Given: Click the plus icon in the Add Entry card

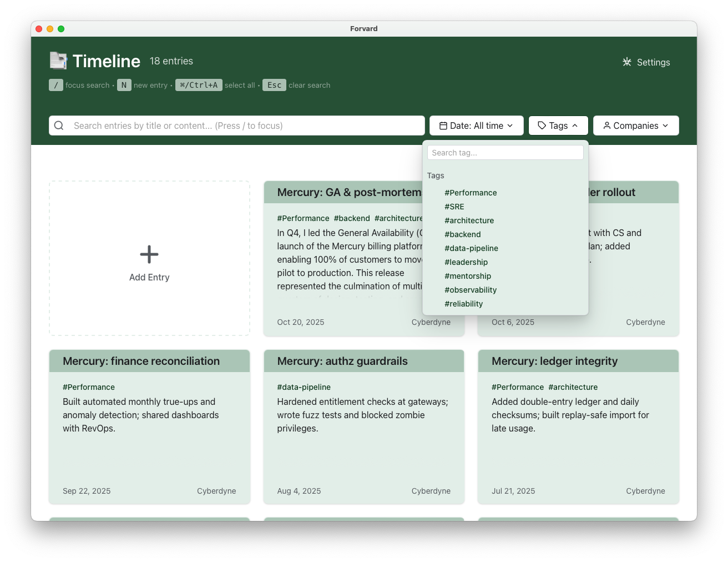Looking at the screenshot, I should [x=149, y=254].
